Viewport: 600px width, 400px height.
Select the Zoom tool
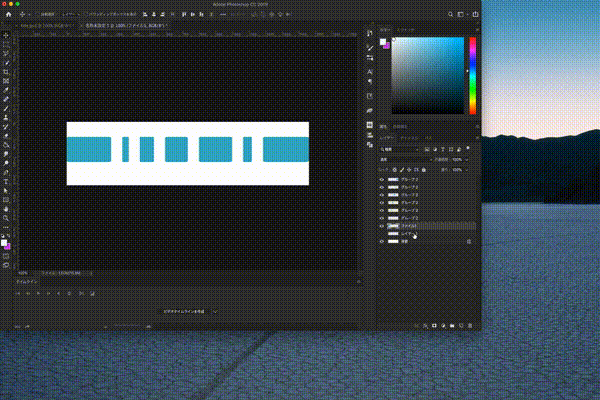coord(7,217)
